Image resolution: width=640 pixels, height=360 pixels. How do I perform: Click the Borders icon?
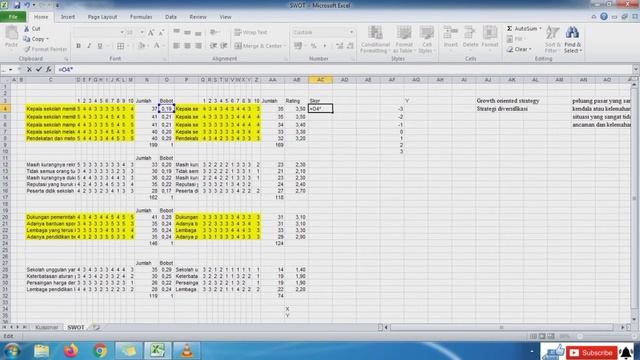(x=120, y=46)
